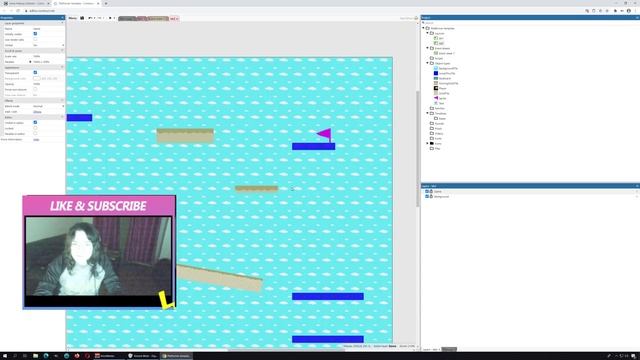Click the redo arrow icon
The height and width of the screenshot is (360, 640).
point(100,18)
